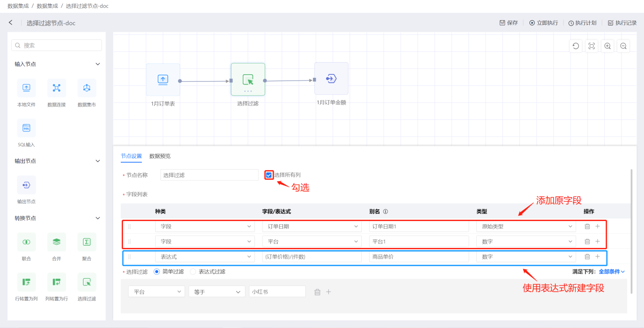Select the 聚合 transform node icon
This screenshot has width=644, height=328.
coord(87,242)
